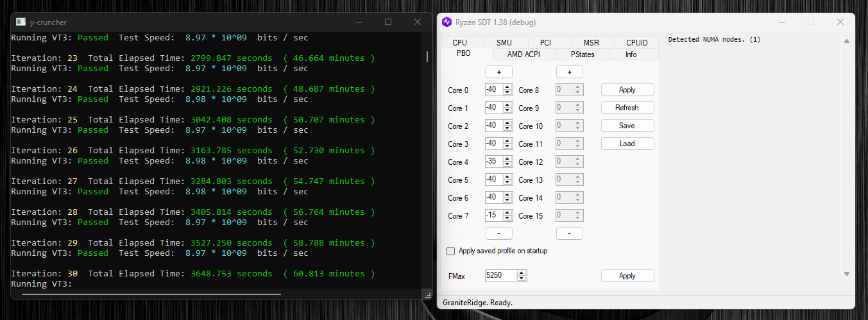This screenshot has width=868, height=320.
Task: Open the PCI tab
Action: pos(545,43)
